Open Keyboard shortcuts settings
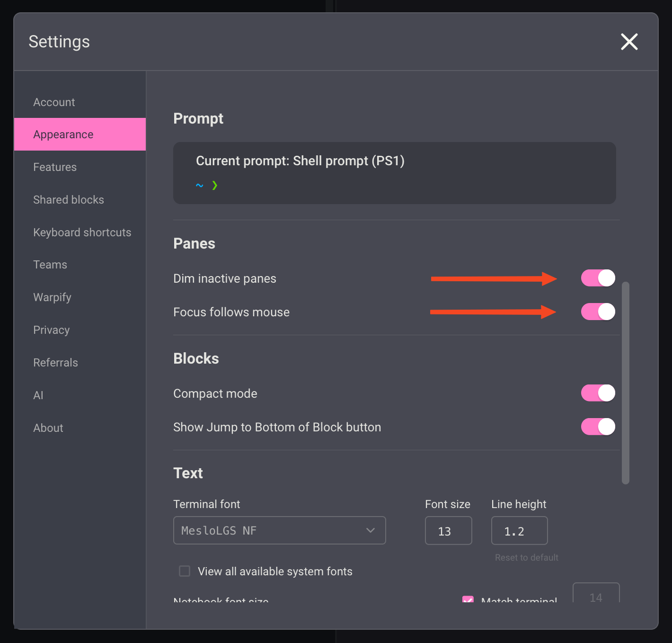 [82, 232]
